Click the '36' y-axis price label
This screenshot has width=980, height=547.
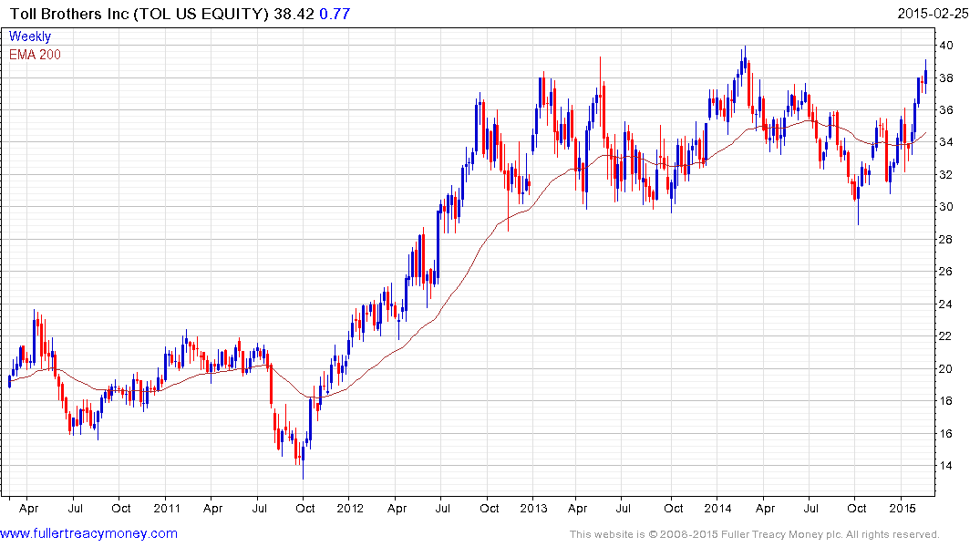[946, 110]
